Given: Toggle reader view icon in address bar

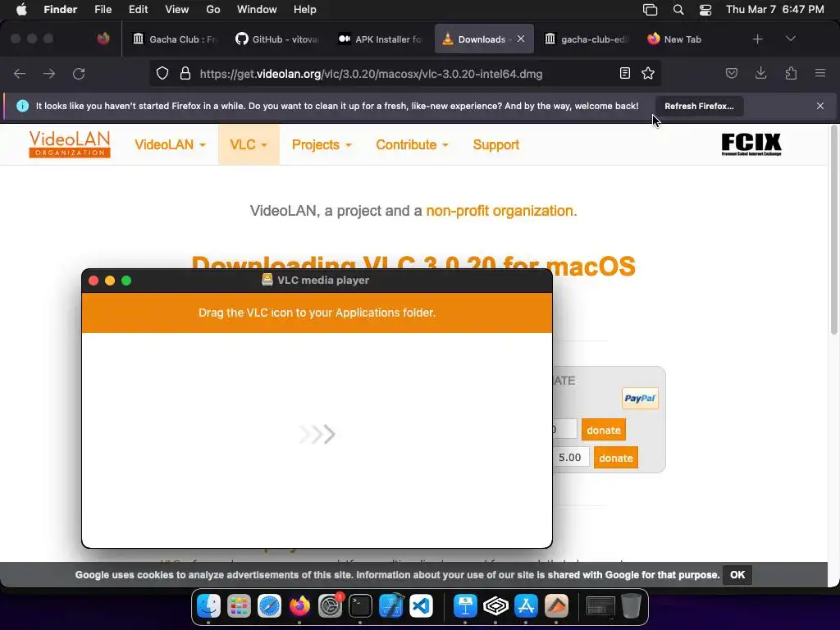Looking at the screenshot, I should click(x=624, y=73).
